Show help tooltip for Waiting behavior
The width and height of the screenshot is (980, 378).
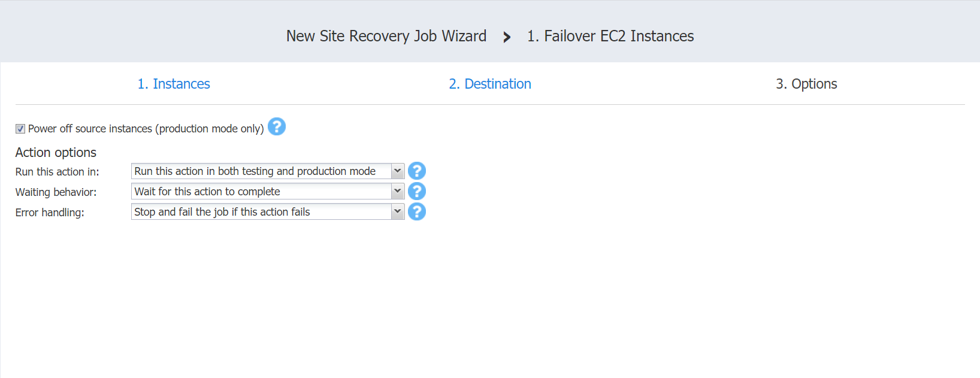point(416,192)
